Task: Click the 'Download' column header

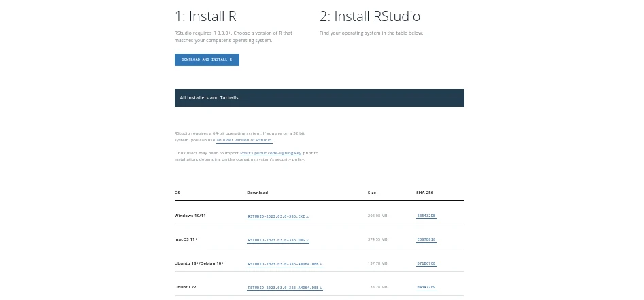Action: click(x=258, y=193)
